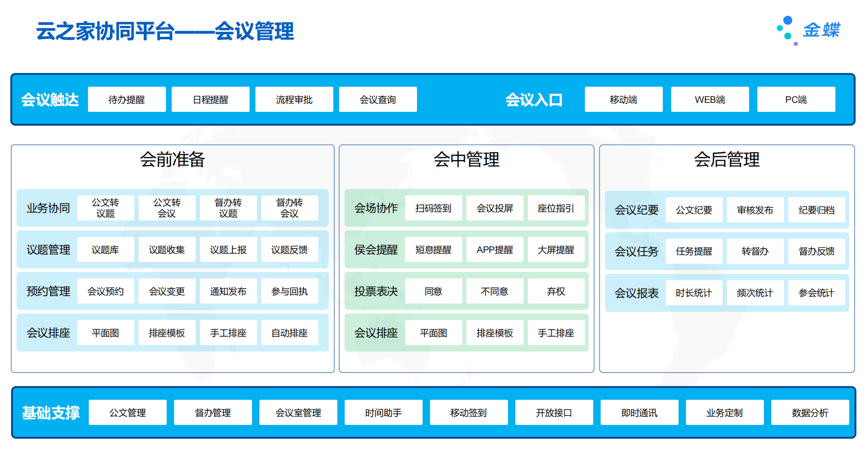868x457 pixels.
Task: Select 会议室管理 in 基础支撑 row
Action: (298, 413)
